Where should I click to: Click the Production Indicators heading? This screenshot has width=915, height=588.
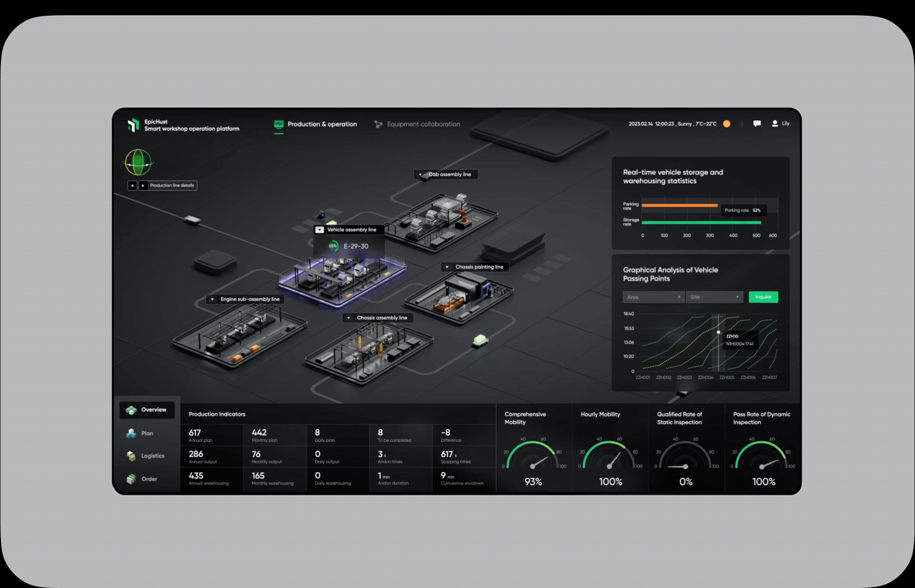tap(217, 414)
